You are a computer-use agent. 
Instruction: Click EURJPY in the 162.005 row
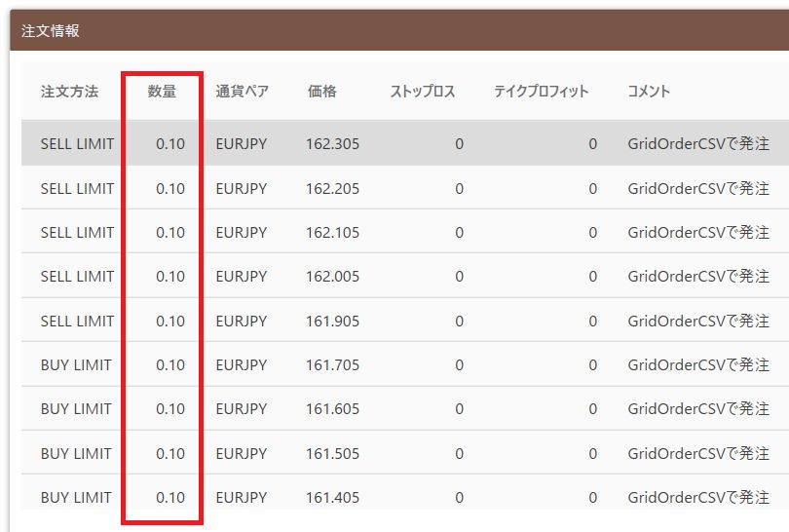[242, 277]
